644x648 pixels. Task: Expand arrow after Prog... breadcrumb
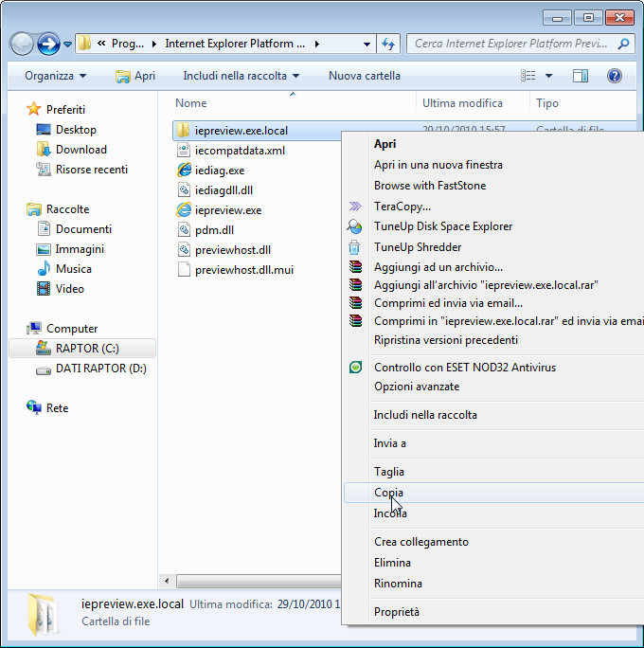(154, 44)
